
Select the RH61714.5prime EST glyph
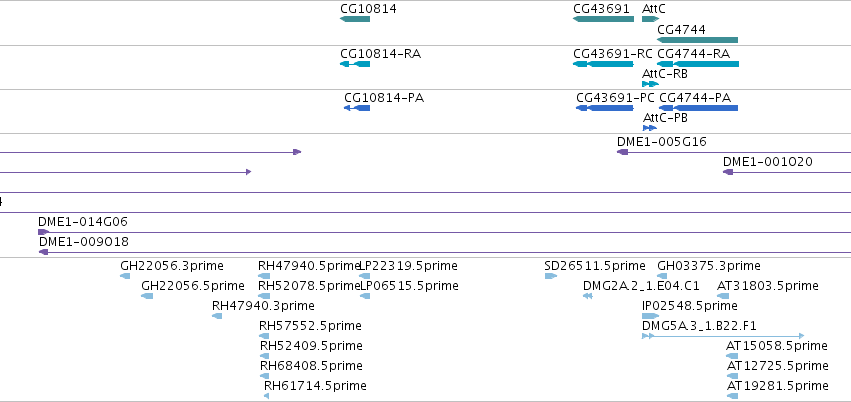click(266, 396)
